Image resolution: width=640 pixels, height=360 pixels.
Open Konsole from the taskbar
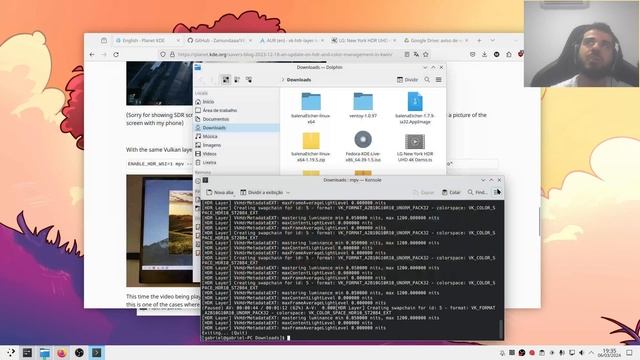coord(97,352)
